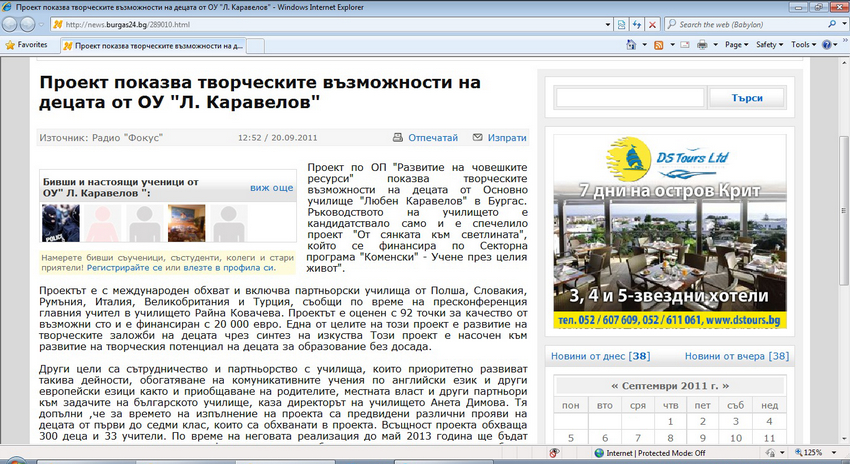Click the security lock status bar icon
850x464 pixels.
770,453
